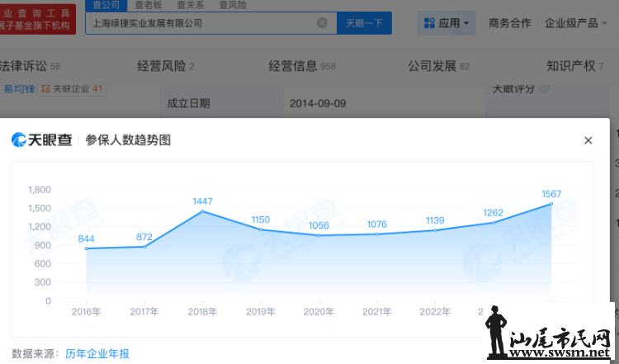Click the 2019年 data point 1150

(x=261, y=229)
